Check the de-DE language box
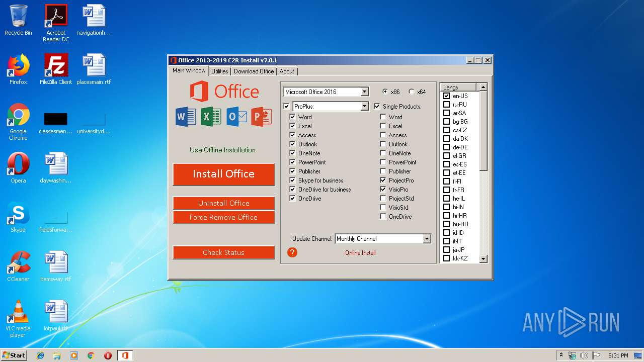644x362 pixels. (x=446, y=147)
